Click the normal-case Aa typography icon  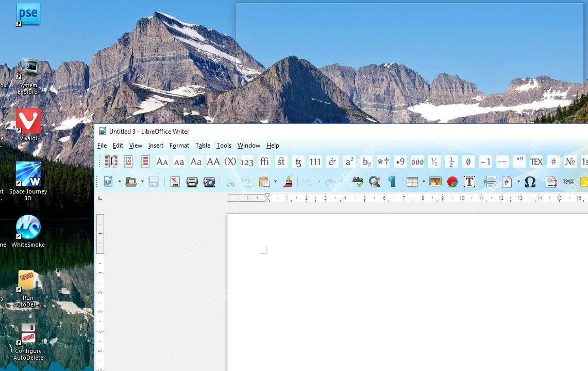(x=196, y=162)
